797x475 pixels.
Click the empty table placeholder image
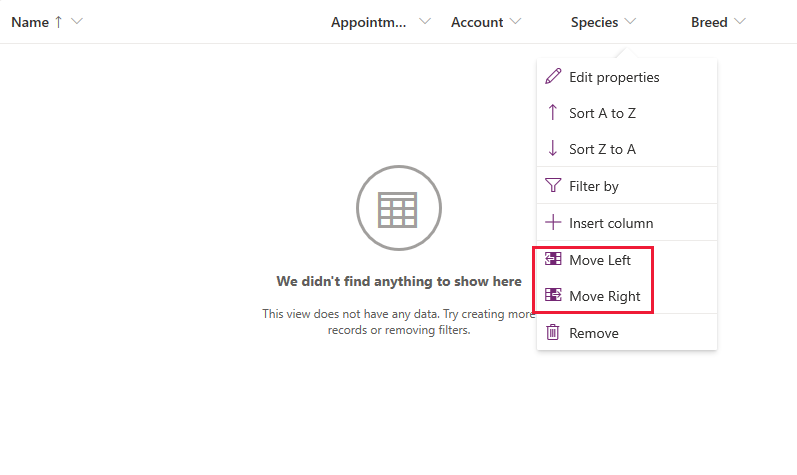(398, 208)
